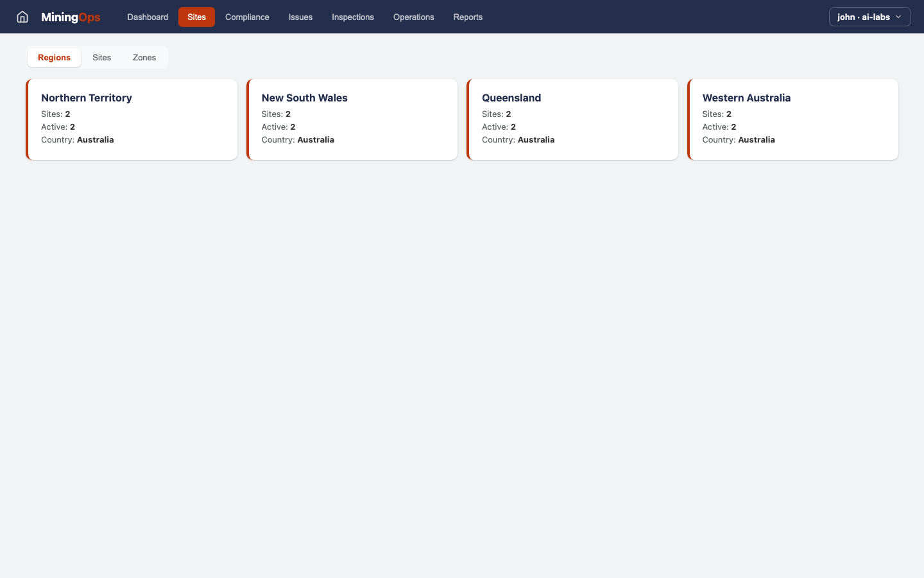
Task: Open the Queensland region card
Action: (x=572, y=119)
